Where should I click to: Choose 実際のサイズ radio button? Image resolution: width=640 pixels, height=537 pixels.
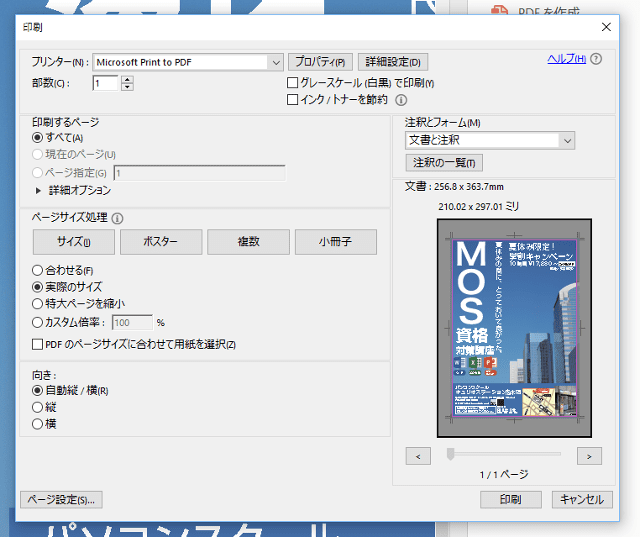coord(37,287)
